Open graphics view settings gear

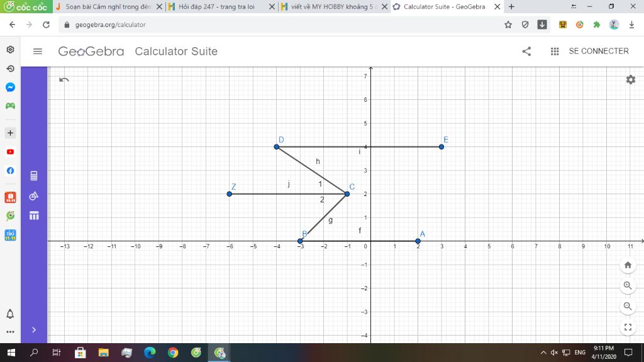point(630,80)
